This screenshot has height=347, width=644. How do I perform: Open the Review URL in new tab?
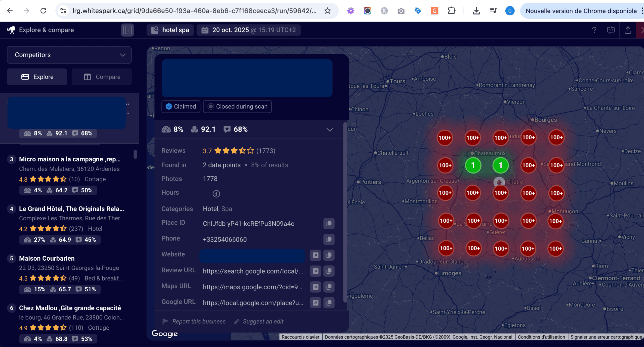click(x=315, y=271)
